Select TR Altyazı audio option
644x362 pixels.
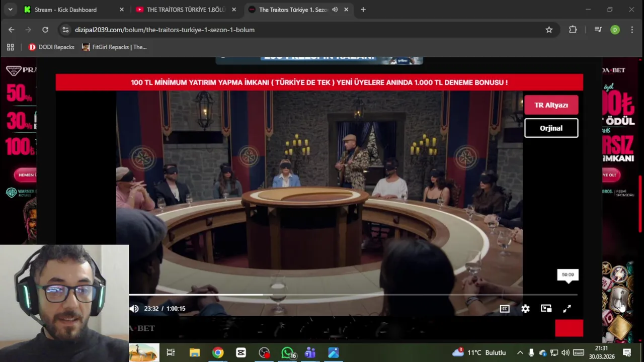[x=551, y=105]
